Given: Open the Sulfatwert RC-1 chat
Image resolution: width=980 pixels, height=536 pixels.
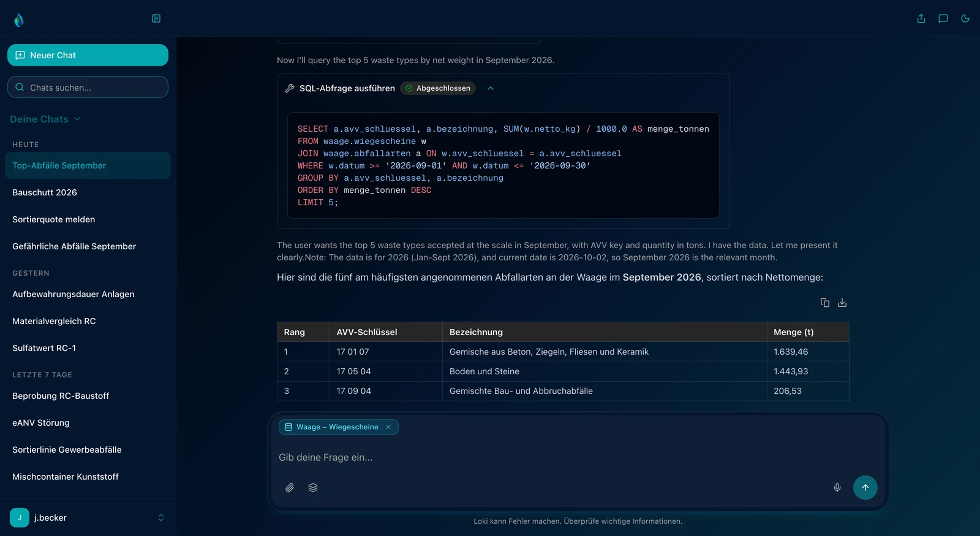Looking at the screenshot, I should pyautogui.click(x=88, y=348).
